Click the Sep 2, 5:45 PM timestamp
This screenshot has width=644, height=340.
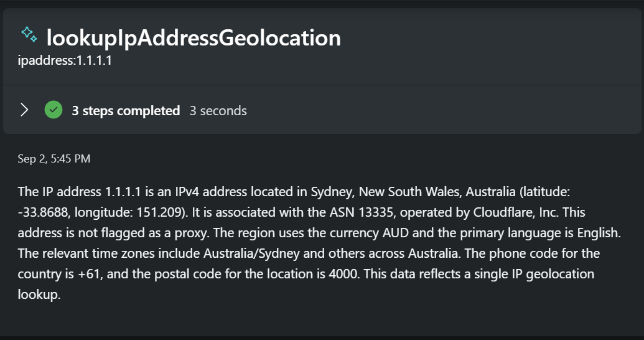coord(54,159)
